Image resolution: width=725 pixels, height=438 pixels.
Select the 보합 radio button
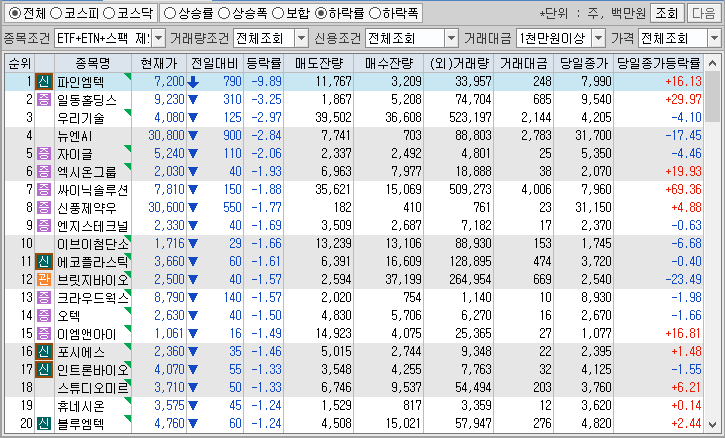pyautogui.click(x=278, y=13)
